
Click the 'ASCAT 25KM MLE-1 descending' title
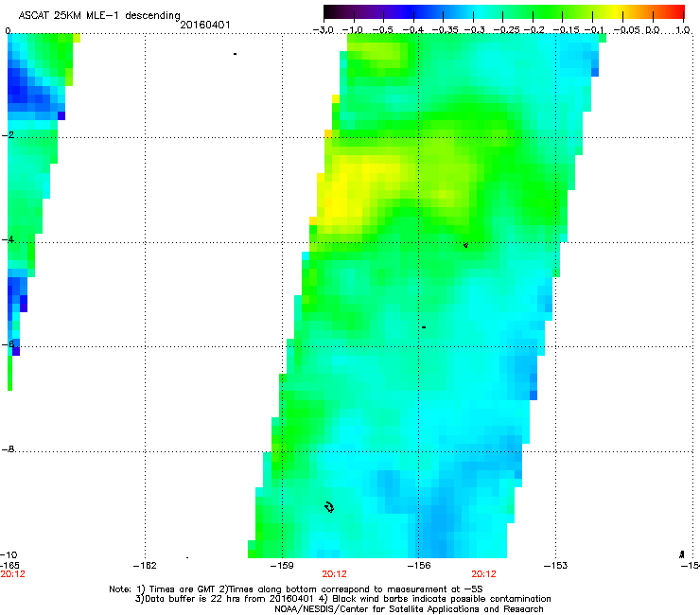pyautogui.click(x=99, y=16)
